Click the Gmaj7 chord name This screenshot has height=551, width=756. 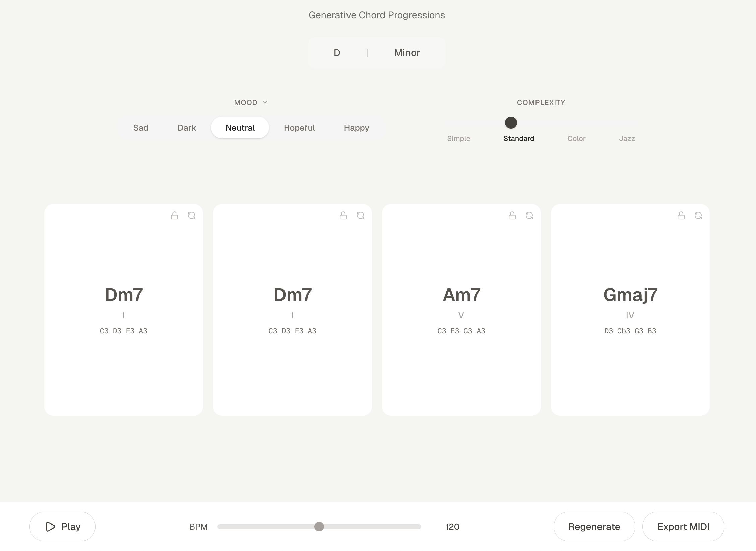pos(630,295)
